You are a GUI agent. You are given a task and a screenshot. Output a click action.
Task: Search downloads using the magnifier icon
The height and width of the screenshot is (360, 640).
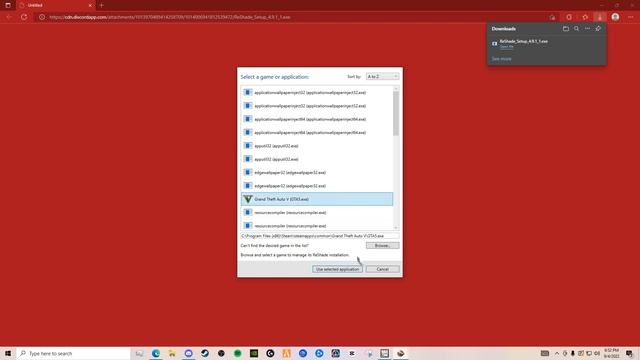[576, 29]
